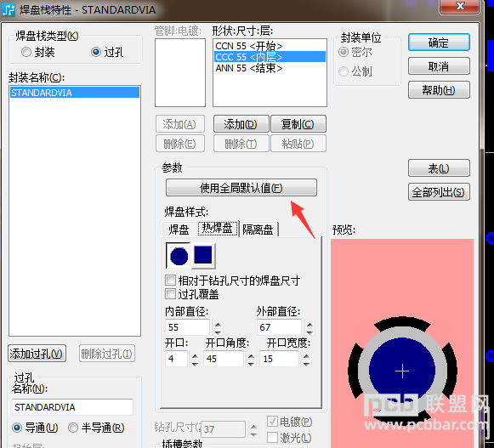Enable 相对于钻孔尺寸的焊盘尺寸 checkbox
Viewport: 494px width, 448px height.
click(x=170, y=280)
